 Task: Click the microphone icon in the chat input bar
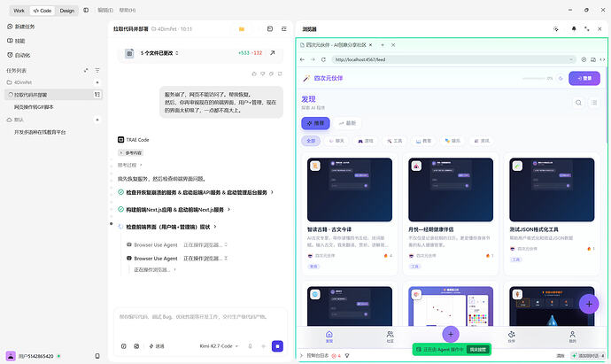pos(251,346)
